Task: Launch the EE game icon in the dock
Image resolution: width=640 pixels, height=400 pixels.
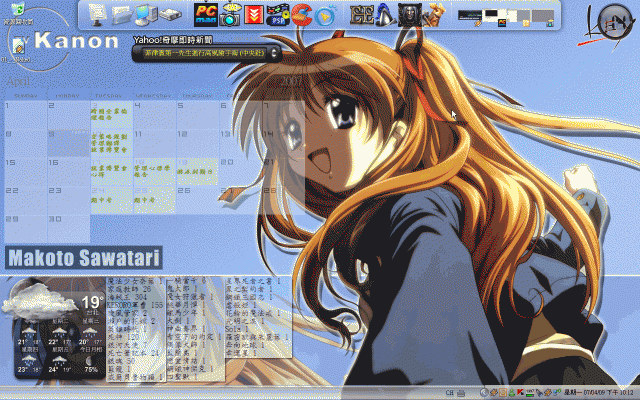Action: pos(361,15)
